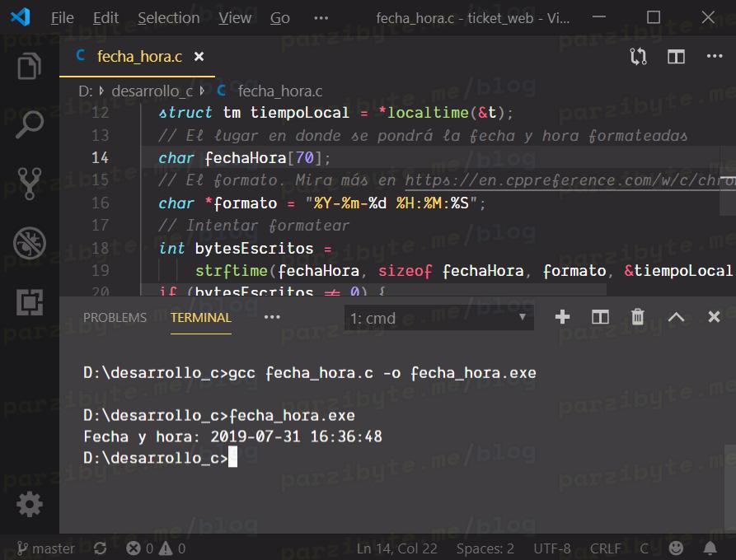Click output 'Fecha y hora: 2019-07-31 16:36:48'
736x560 pixels.
pos(232,436)
